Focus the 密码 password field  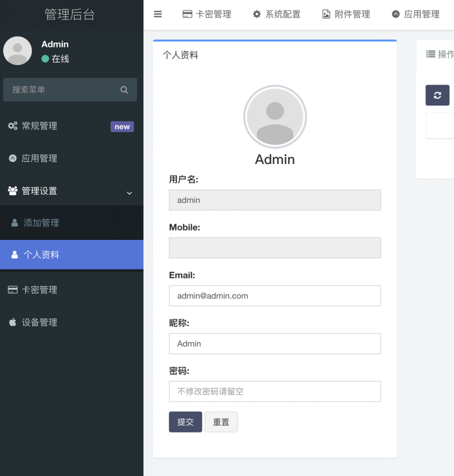tap(275, 391)
